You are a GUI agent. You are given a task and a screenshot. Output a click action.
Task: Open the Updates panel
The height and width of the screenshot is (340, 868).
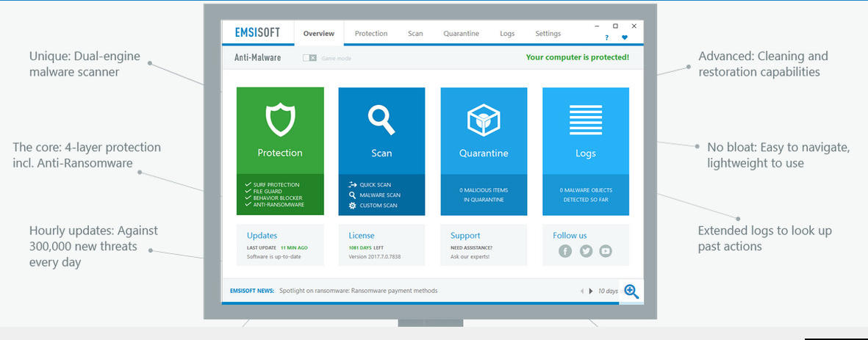[262, 236]
